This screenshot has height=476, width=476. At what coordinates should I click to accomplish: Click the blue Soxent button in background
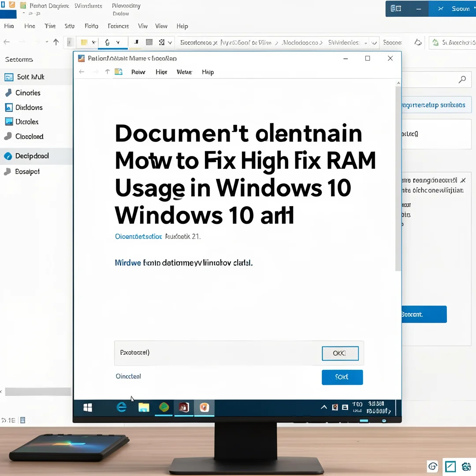tap(424, 314)
